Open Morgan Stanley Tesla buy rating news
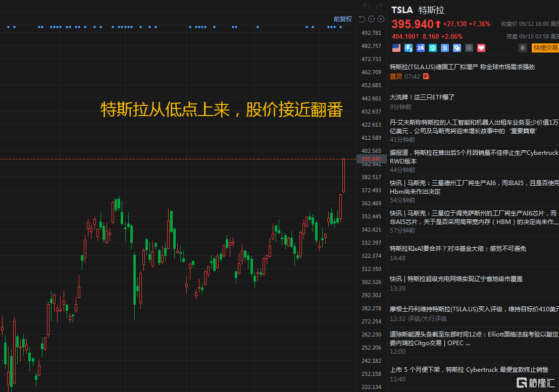The image size is (559, 392). pos(474,309)
